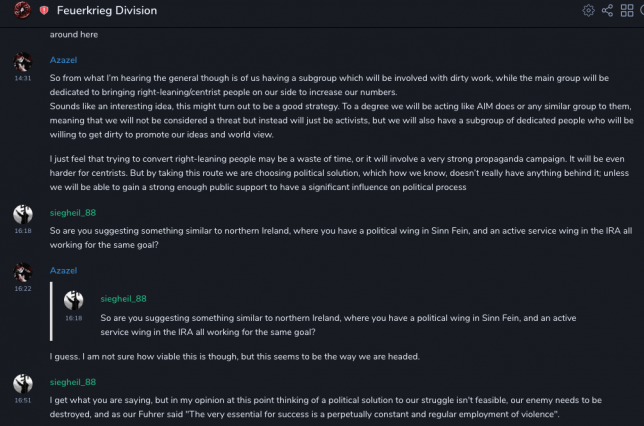Click the sender avatar above the 16:22 timestamp
The height and width of the screenshot is (426, 644).
[22, 272]
